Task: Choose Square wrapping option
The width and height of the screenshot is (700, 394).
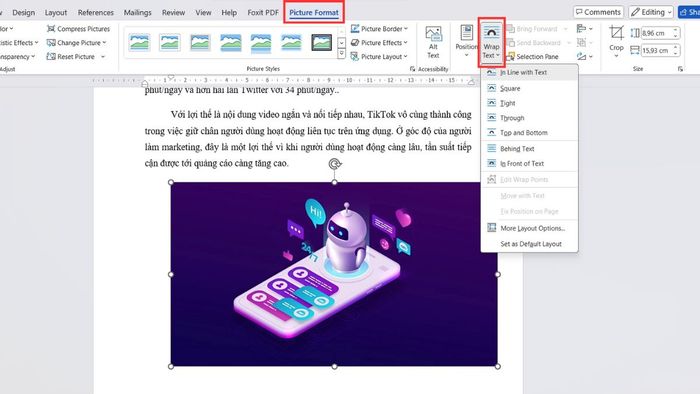Action: click(529, 88)
